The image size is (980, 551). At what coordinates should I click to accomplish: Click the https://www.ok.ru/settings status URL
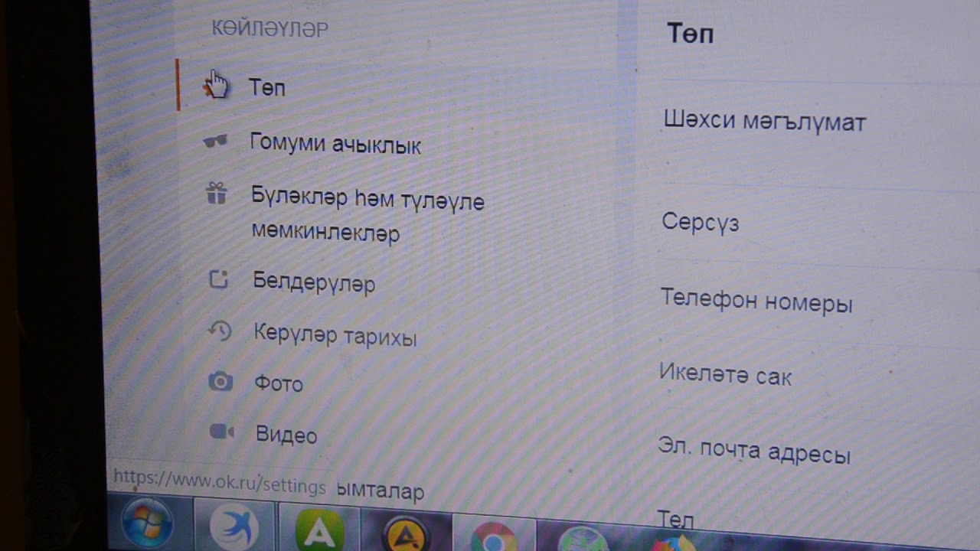(220, 481)
